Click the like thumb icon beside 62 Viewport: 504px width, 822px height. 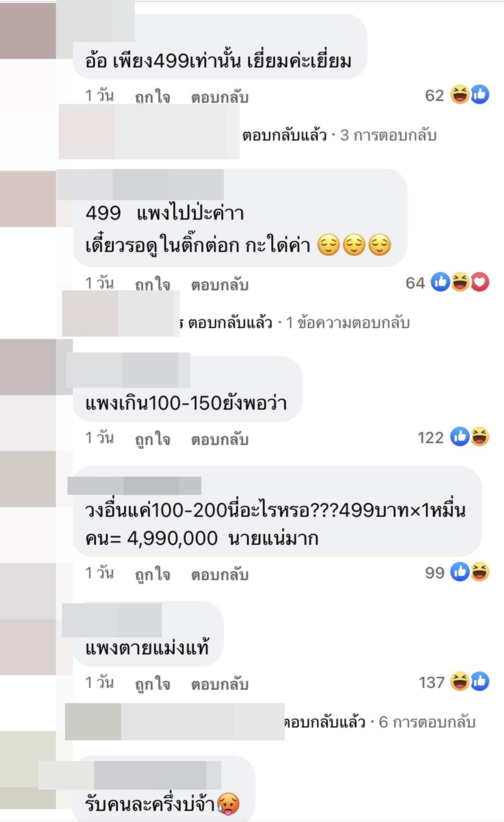[480, 95]
